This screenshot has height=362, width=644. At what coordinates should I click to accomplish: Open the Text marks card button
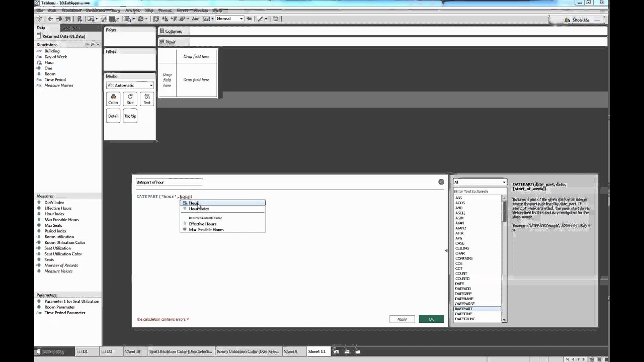147,99
